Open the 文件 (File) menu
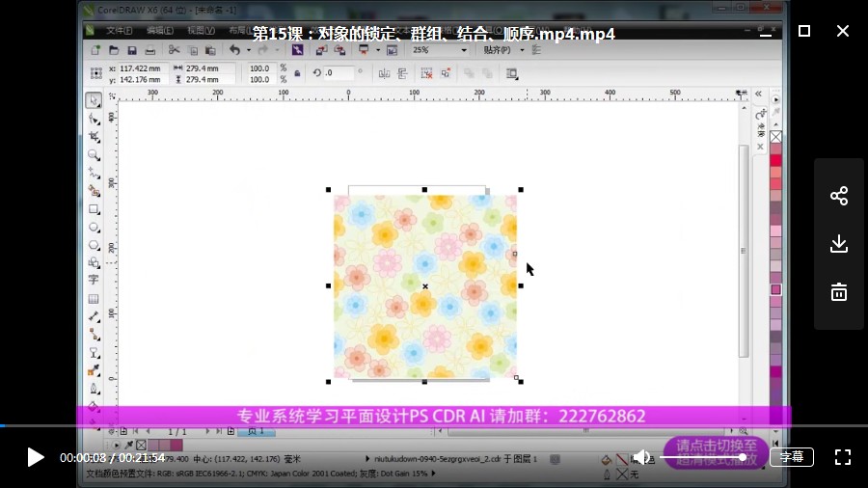The height and width of the screenshot is (488, 868). [119, 30]
